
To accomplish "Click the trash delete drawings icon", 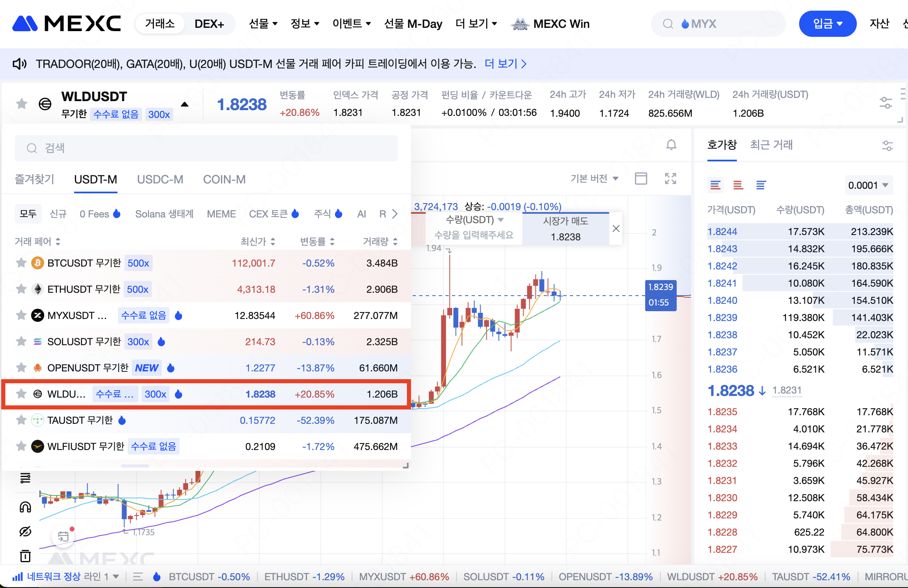I will [x=25, y=556].
